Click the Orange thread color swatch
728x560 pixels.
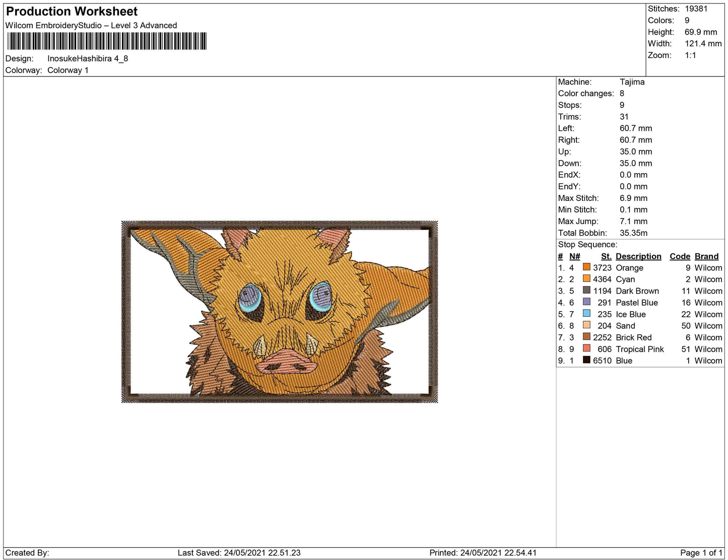coord(586,267)
